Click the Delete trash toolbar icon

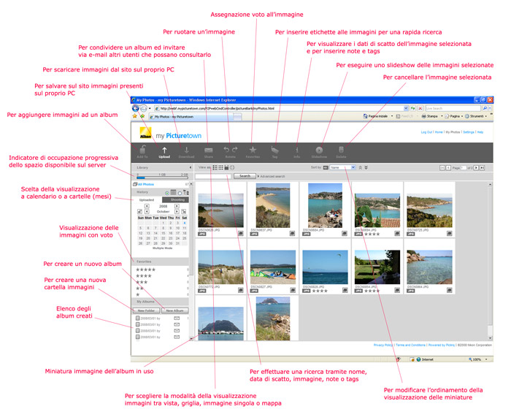(341, 151)
